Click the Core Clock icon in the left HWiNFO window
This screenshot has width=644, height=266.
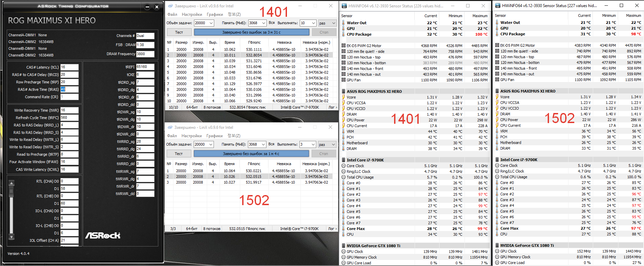[343, 166]
